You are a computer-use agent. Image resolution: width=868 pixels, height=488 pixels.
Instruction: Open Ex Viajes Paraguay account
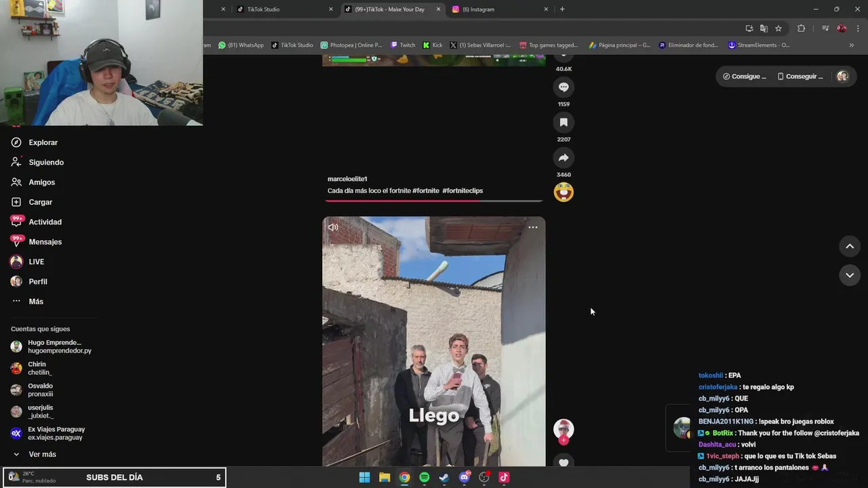(47, 433)
